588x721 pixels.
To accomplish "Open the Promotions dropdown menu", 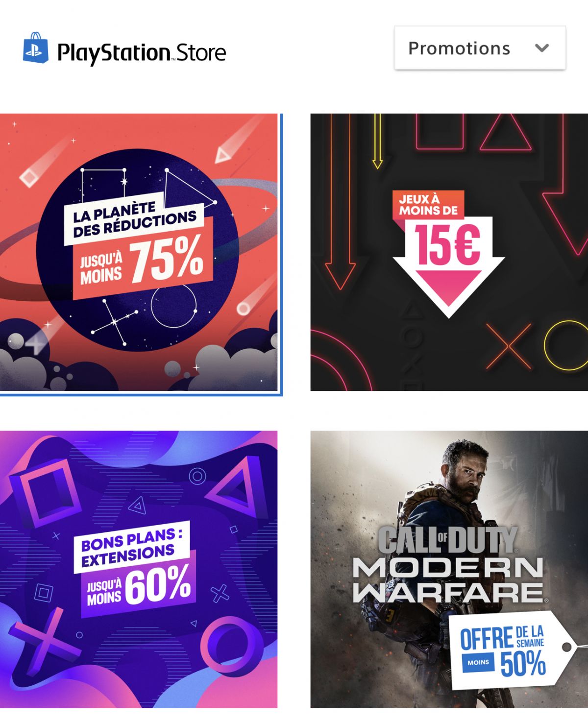I will (x=480, y=48).
